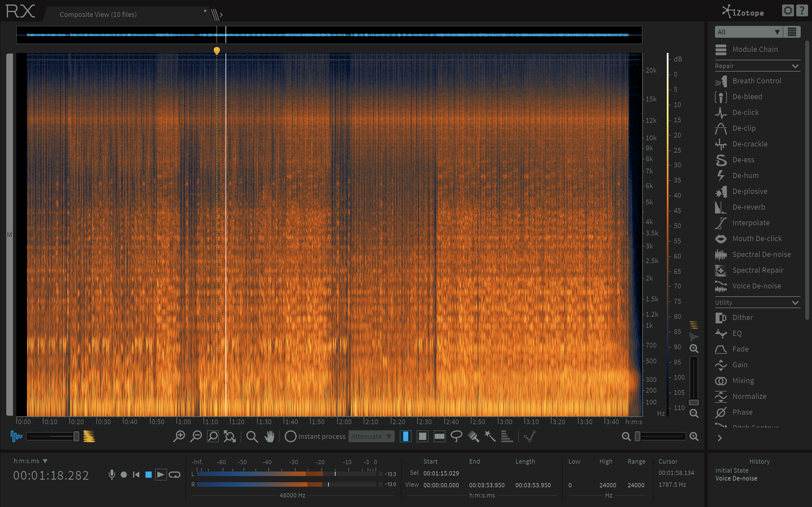Open the Attenuate mode dropdown
This screenshot has width=812, height=507.
[x=371, y=436]
